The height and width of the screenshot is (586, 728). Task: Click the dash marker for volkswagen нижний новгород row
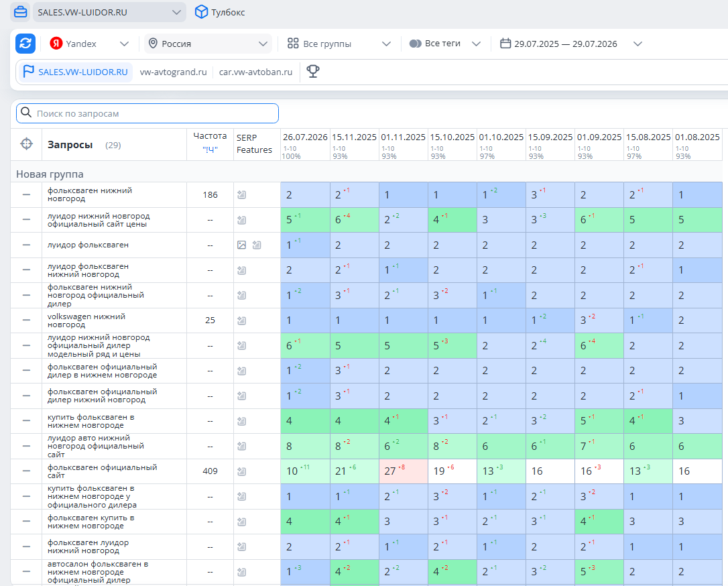[26, 320]
